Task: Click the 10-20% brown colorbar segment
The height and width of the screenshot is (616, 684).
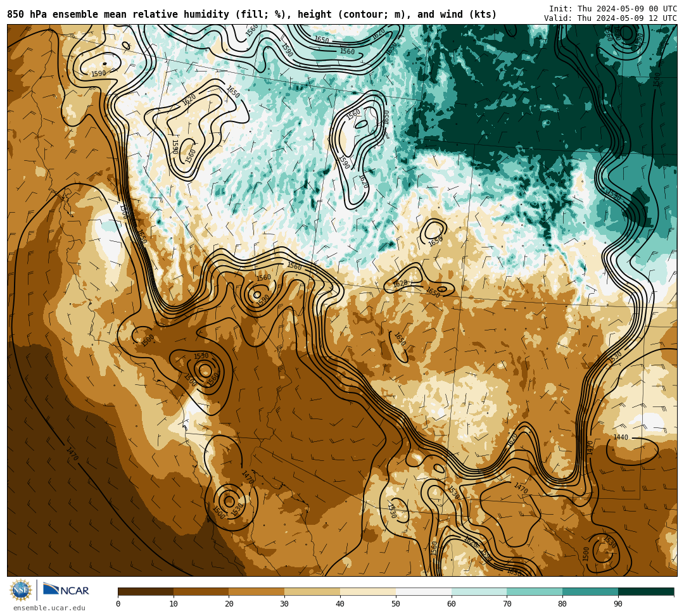Action: [201, 591]
